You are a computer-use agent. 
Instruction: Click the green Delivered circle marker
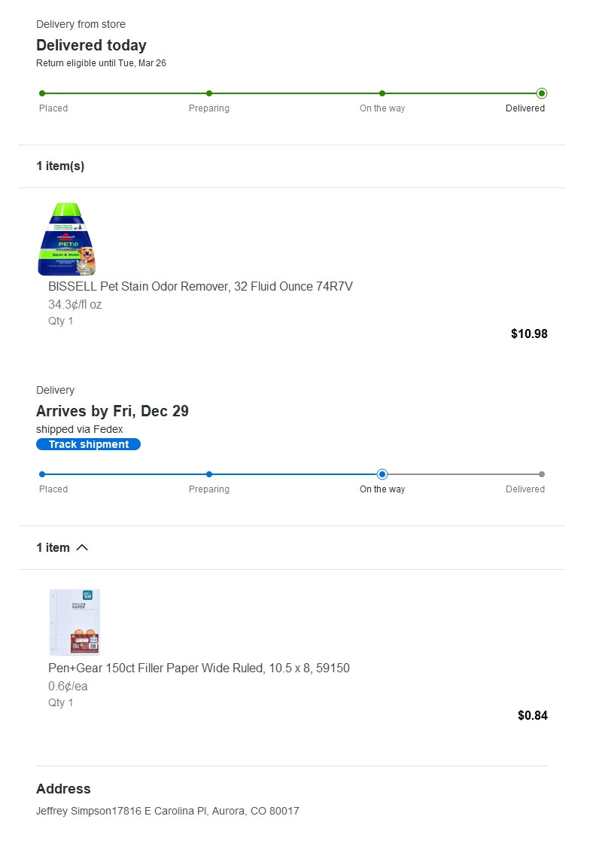pyautogui.click(x=542, y=93)
